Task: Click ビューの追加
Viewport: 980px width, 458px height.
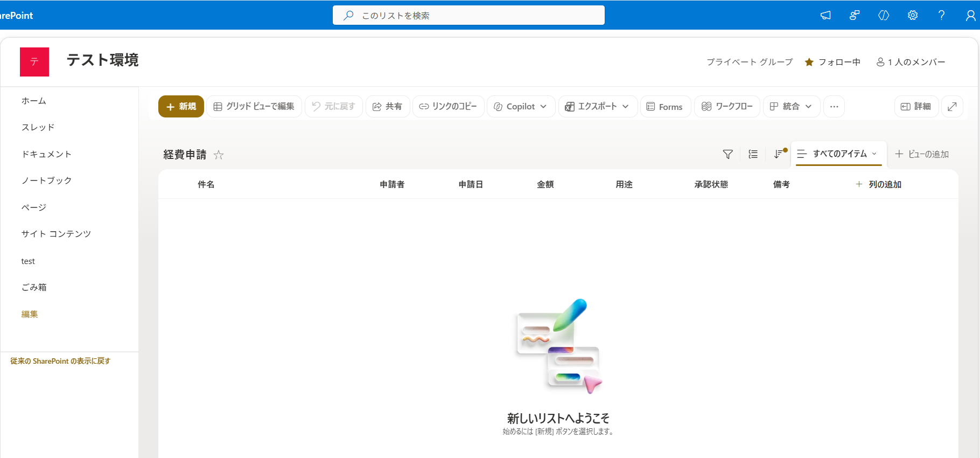Action: (922, 154)
